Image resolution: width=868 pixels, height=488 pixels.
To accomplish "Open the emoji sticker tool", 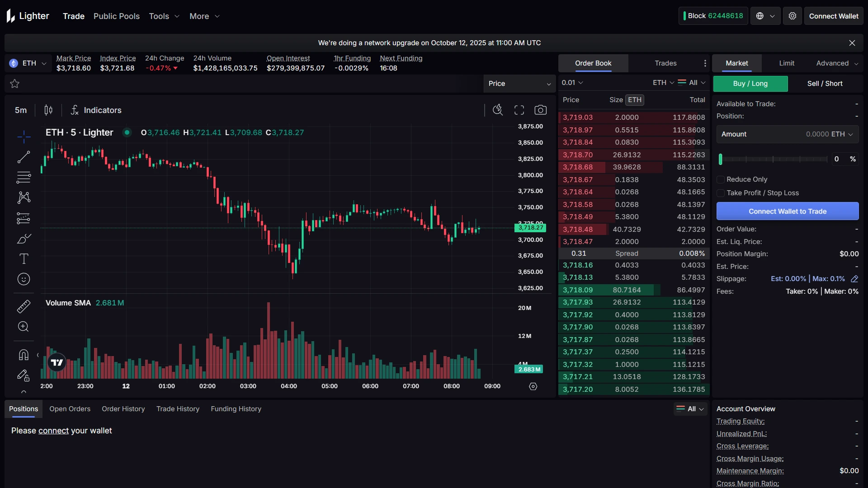I will coord(24,279).
